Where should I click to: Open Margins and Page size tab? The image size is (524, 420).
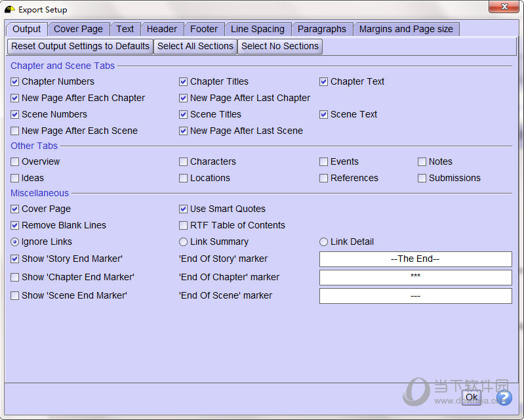[x=406, y=29]
